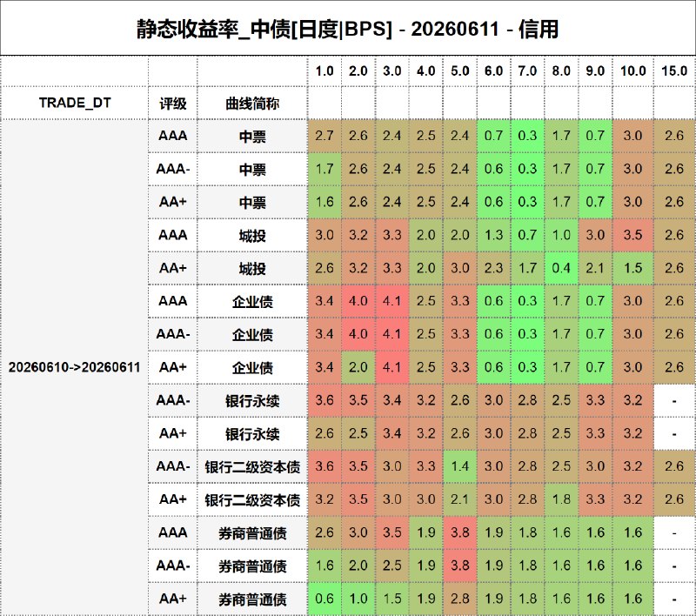Select the 10.0 tenor column header
Screen dimensions: 696x616
pos(633,71)
